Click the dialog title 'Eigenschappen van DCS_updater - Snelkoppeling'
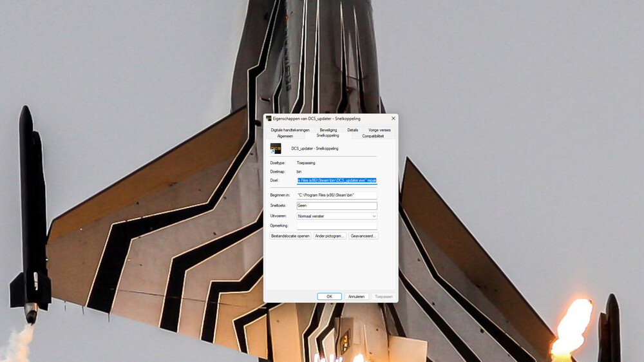Screen dimensions: 644x362 317,119
